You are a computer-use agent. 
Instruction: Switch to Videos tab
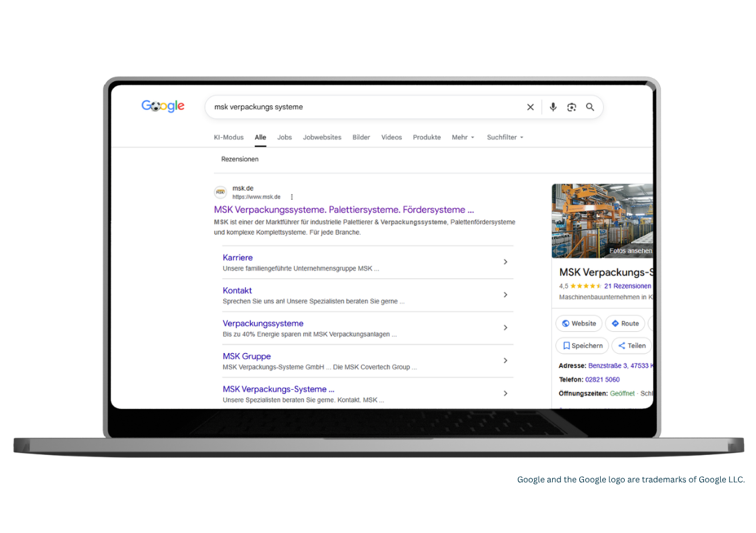[391, 137]
